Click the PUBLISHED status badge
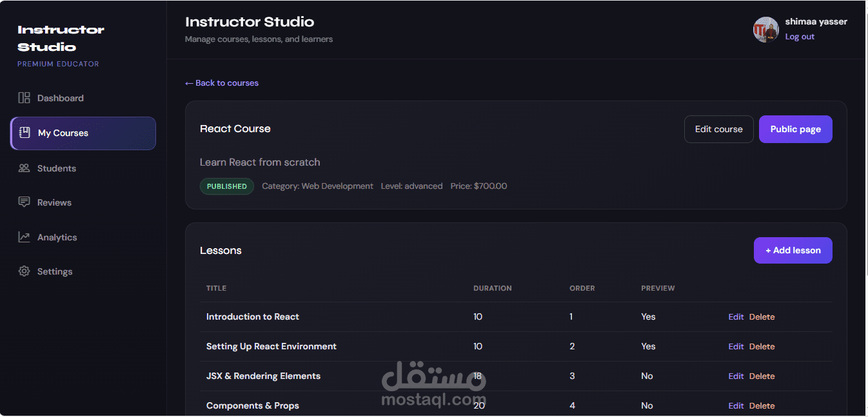 pos(227,186)
